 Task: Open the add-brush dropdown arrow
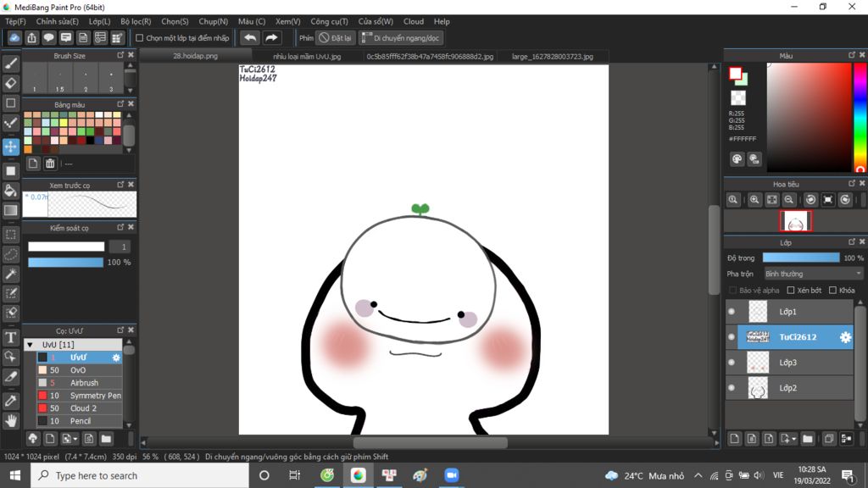(75, 439)
